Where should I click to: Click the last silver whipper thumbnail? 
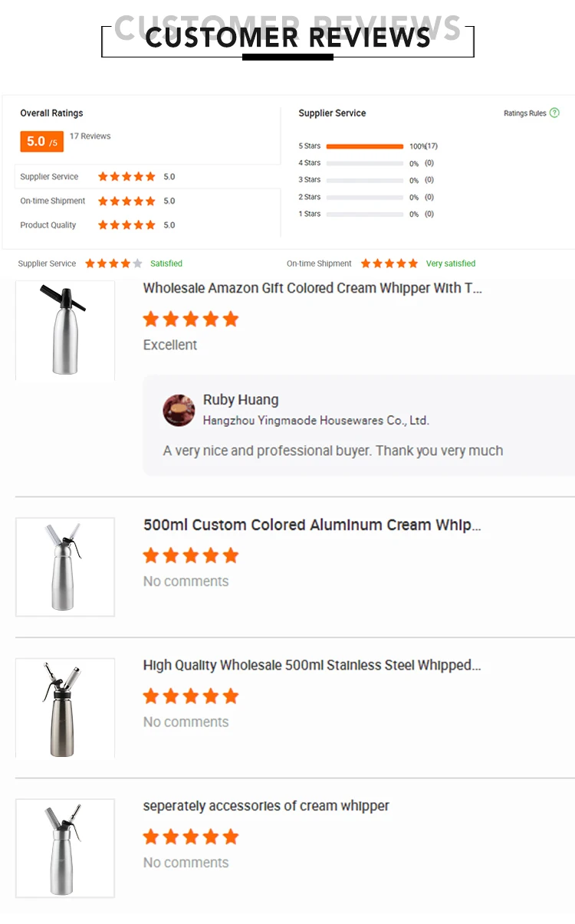click(x=65, y=848)
